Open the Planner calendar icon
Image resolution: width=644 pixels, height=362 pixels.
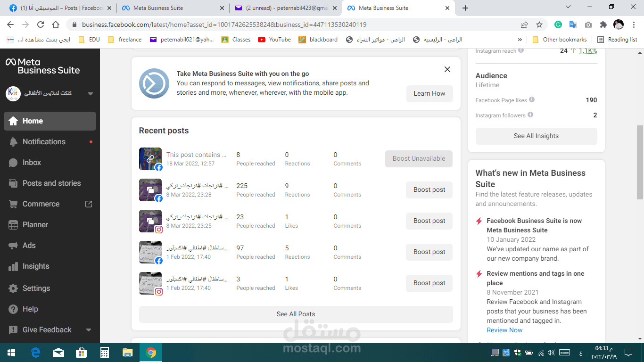point(13,225)
